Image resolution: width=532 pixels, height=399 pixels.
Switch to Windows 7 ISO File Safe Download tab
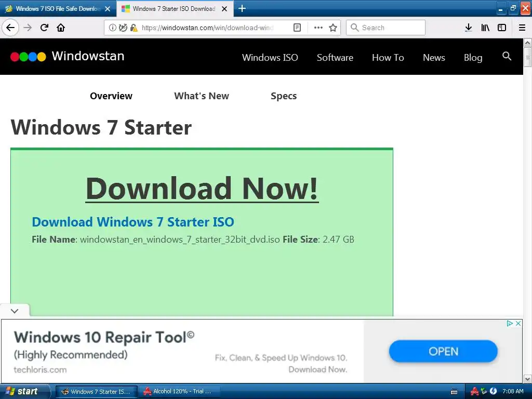click(58, 9)
